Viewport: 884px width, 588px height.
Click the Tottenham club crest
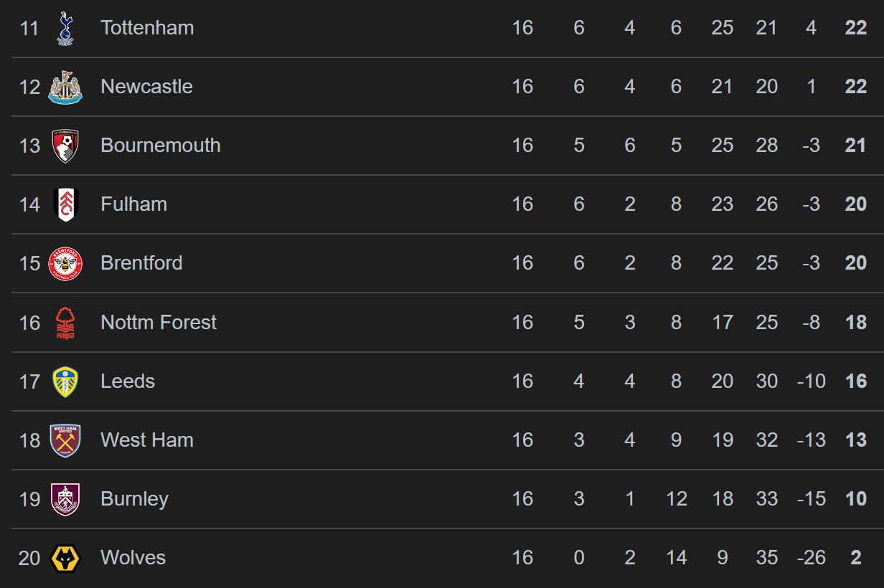click(x=65, y=28)
